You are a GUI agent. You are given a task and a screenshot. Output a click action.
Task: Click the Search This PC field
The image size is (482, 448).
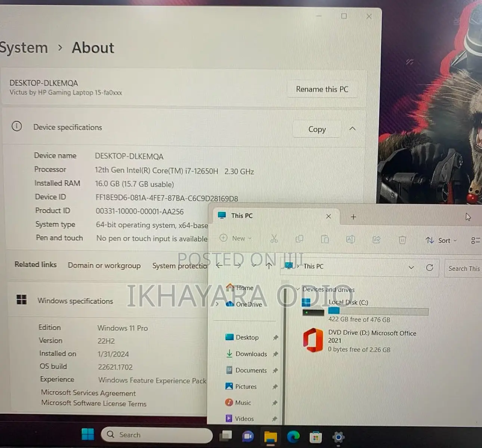pyautogui.click(x=463, y=268)
